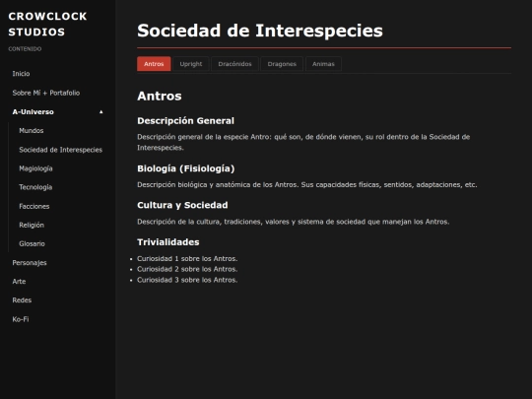Screen dimensions: 532x399
Task: Click A-Universo sidebar section label
Action: coord(33,112)
